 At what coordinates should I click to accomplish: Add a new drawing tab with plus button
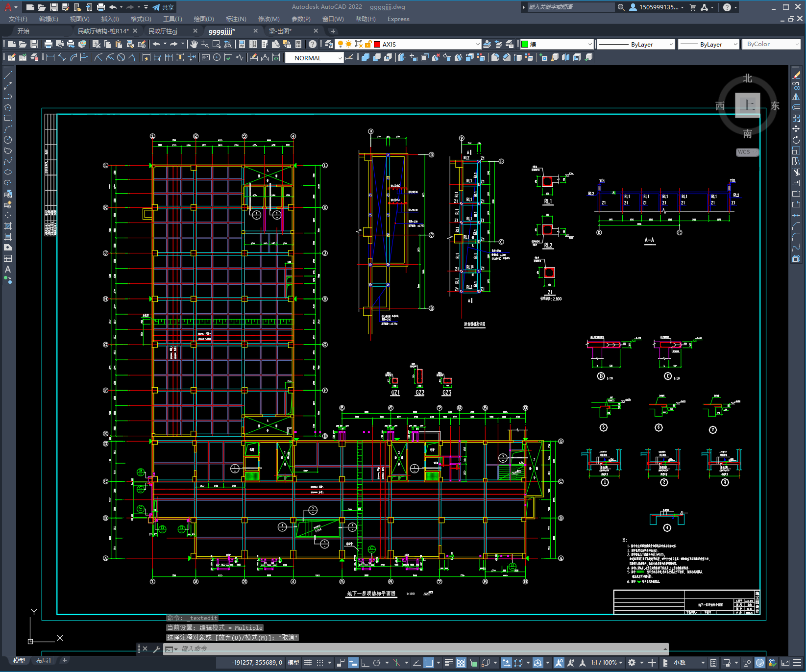(x=333, y=31)
